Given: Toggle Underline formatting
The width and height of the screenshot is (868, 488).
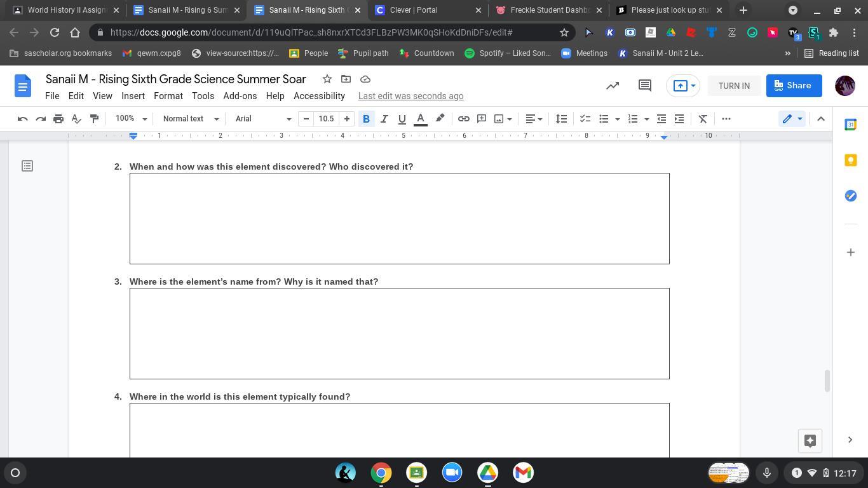Looking at the screenshot, I should tap(402, 119).
